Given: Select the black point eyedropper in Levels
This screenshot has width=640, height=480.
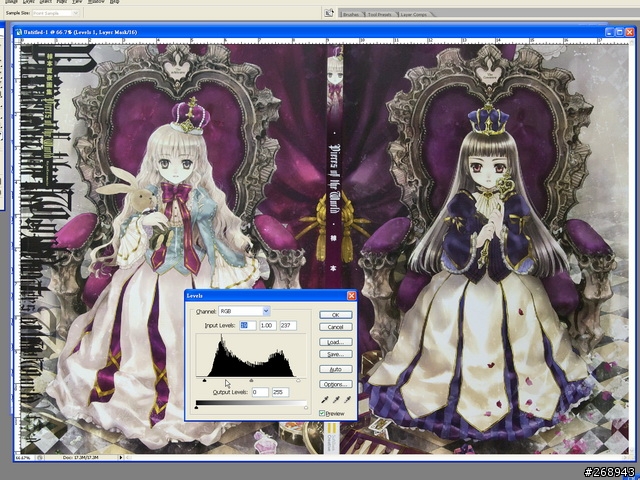Looking at the screenshot, I should [324, 399].
